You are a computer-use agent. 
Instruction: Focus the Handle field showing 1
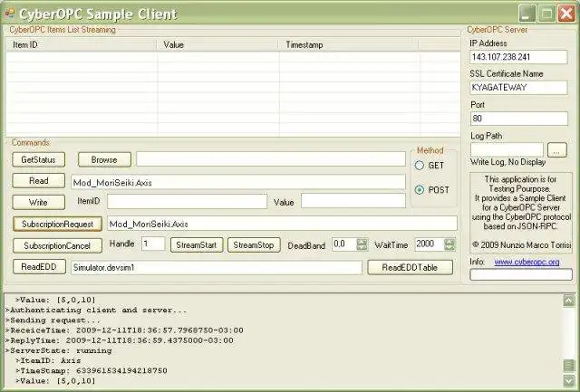coord(153,244)
